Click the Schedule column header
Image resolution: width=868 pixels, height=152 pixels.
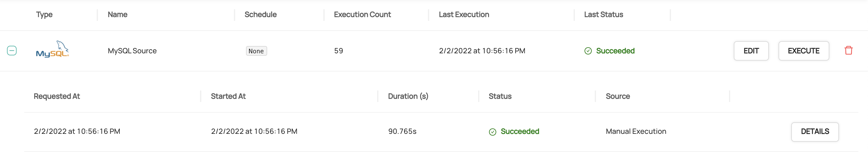(x=260, y=15)
